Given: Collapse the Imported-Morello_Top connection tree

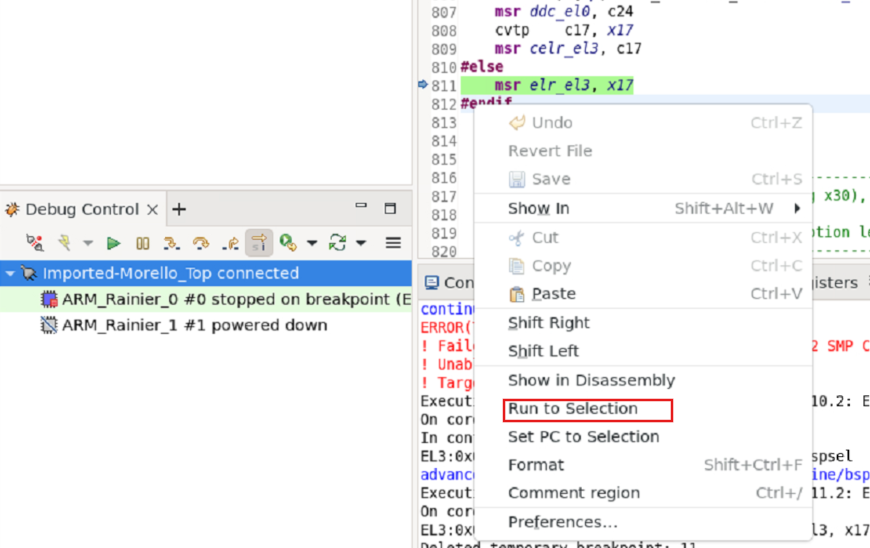Looking at the screenshot, I should tap(10, 273).
